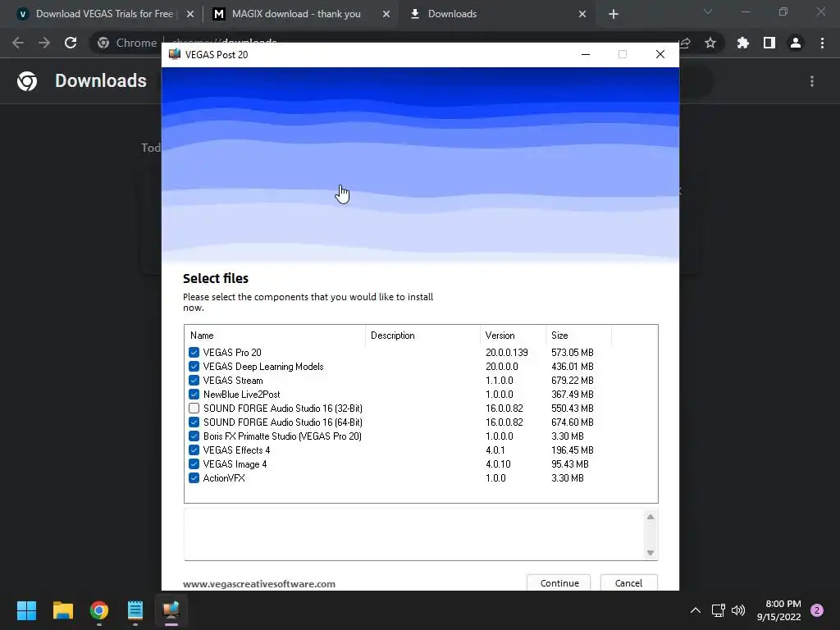Click the Cancel button
Viewport: 840px width, 630px height.
[628, 583]
